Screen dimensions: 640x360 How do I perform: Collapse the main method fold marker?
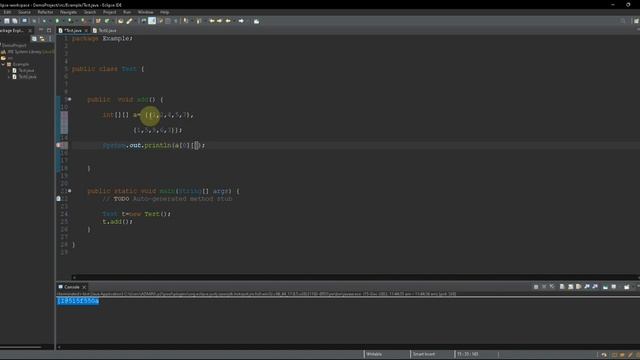click(69, 191)
